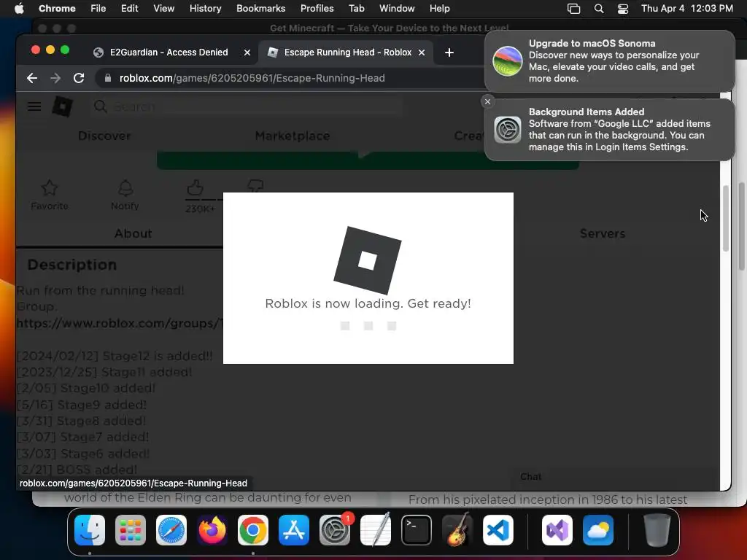This screenshot has width=747, height=560.
Task: Like the game with the thumbs up icon
Action: click(x=195, y=187)
